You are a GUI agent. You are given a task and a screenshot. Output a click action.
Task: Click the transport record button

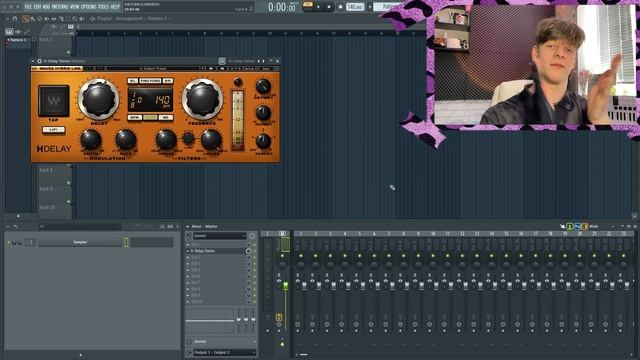click(340, 7)
